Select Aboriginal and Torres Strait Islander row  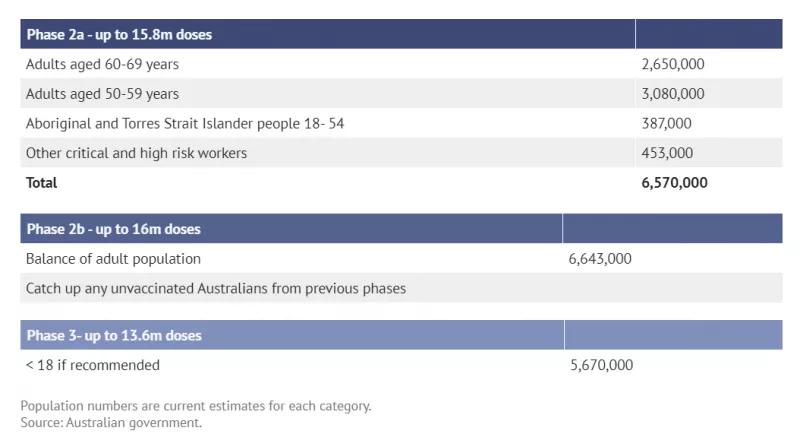(x=401, y=123)
